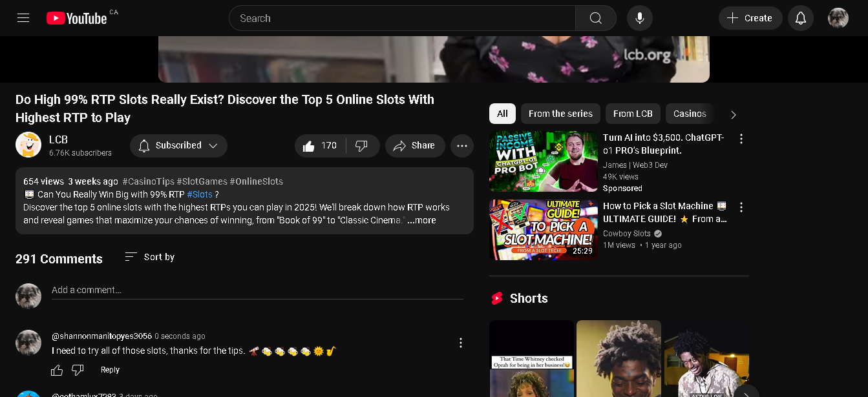
Task: Open options for Turn AI into $3,500 video
Action: click(x=741, y=139)
